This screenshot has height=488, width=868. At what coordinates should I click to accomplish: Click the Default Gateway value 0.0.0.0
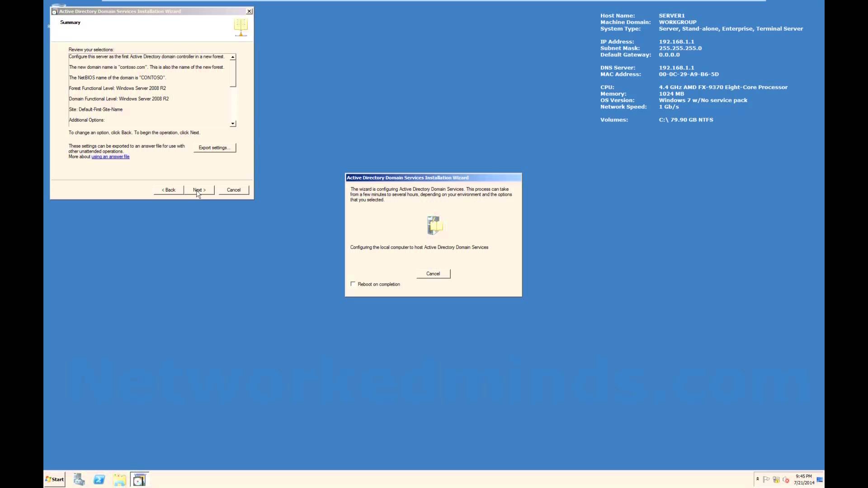point(669,55)
